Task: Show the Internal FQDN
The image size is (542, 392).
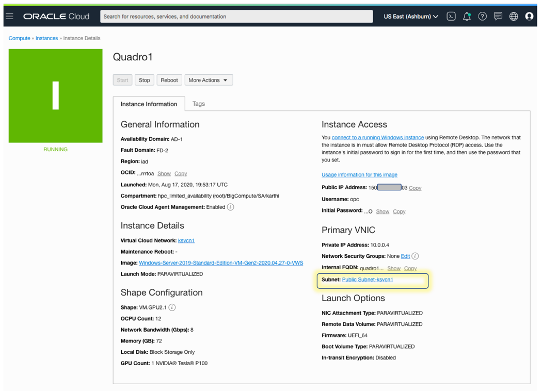Action: [394, 268]
